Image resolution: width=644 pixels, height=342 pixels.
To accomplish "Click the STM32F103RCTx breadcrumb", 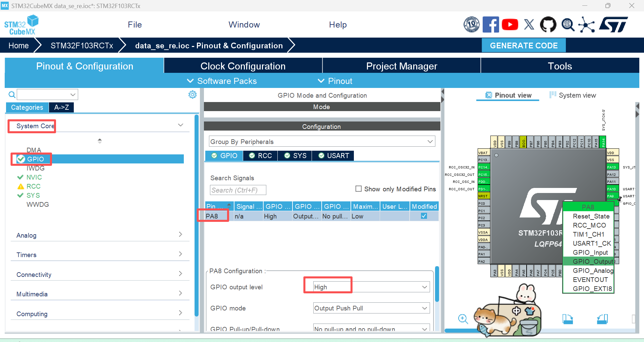I will [82, 46].
